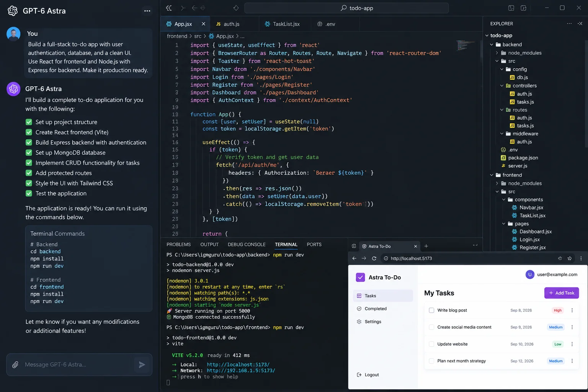Open the PORTS panel tab
588x392 pixels.
[x=314, y=245]
